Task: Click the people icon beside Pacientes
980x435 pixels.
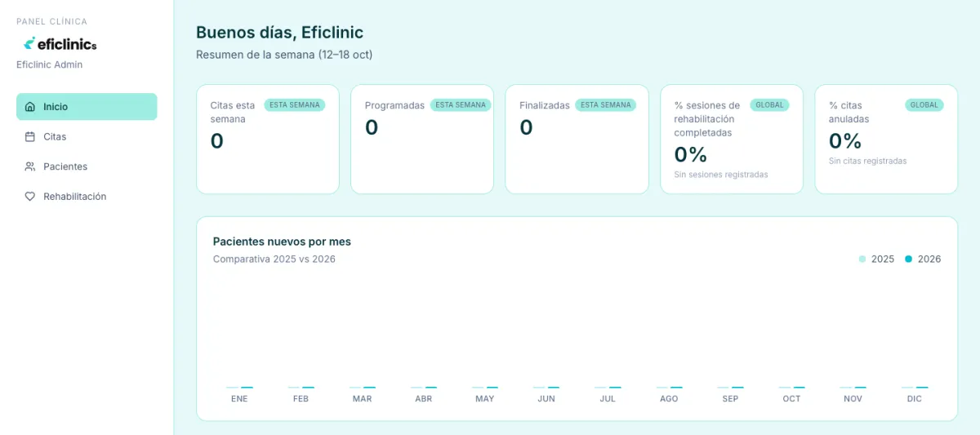Action: (30, 166)
